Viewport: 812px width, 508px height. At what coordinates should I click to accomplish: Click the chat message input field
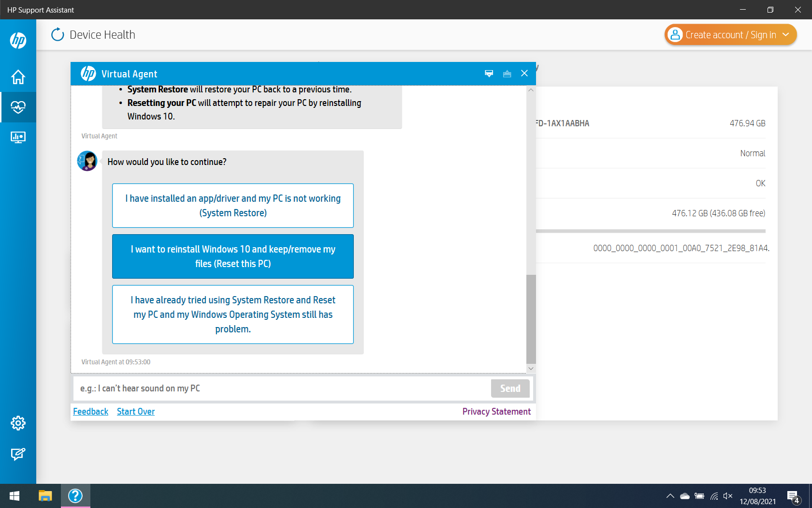point(282,388)
